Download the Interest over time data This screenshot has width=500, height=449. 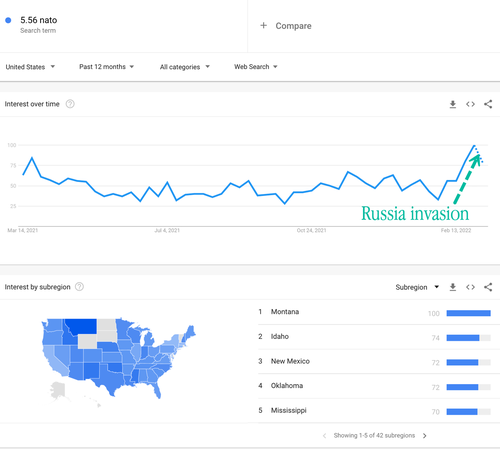[x=453, y=104]
